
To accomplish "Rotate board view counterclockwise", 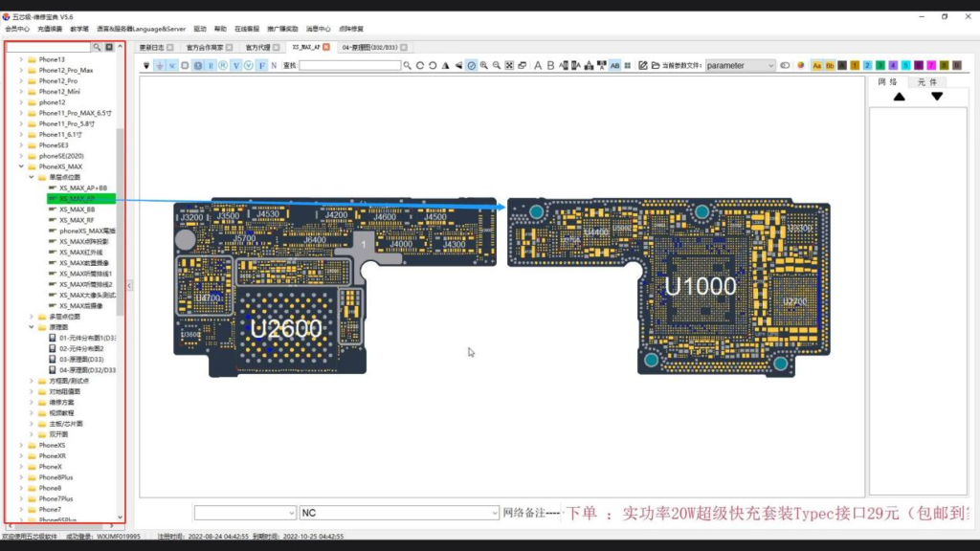I will tap(433, 66).
